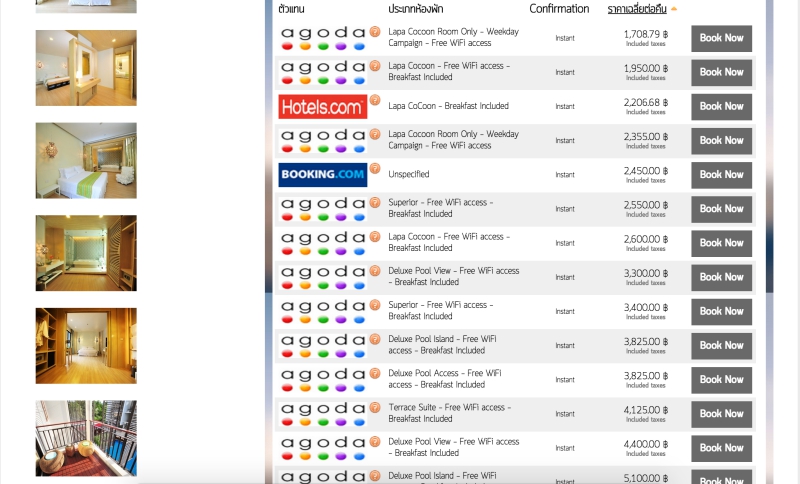Click the Booking.com logo
This screenshot has width=800, height=484.
click(x=322, y=175)
